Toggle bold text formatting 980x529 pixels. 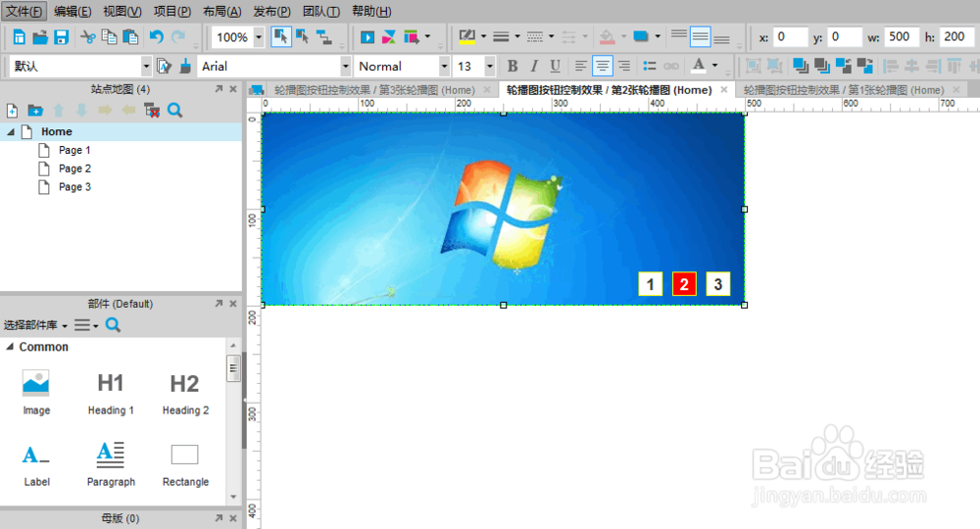(x=513, y=66)
